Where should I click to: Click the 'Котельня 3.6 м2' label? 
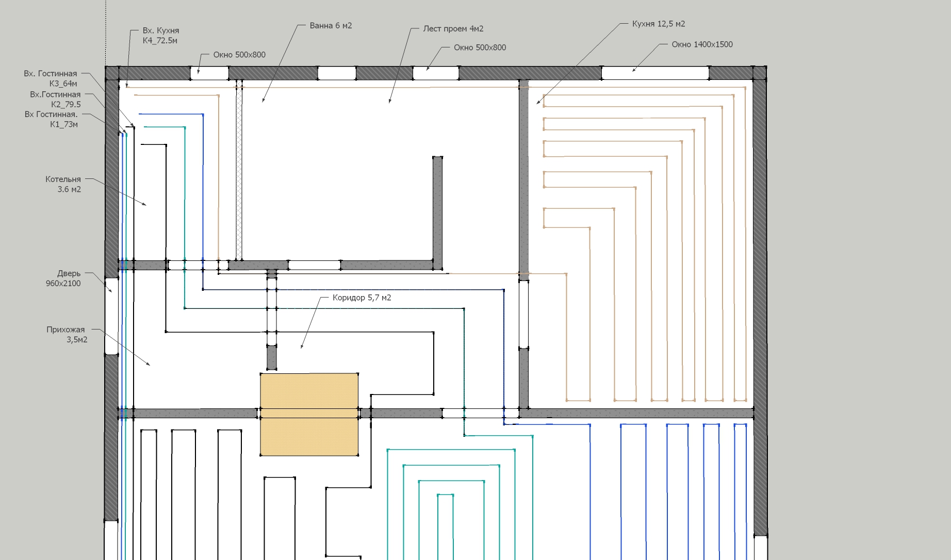click(x=63, y=184)
